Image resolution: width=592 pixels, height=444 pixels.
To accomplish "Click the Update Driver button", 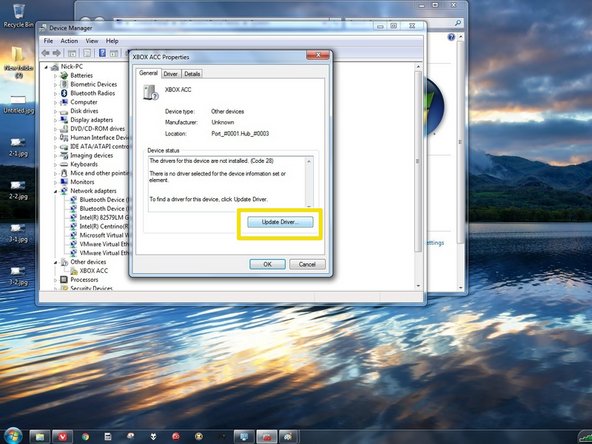I will 280,222.
